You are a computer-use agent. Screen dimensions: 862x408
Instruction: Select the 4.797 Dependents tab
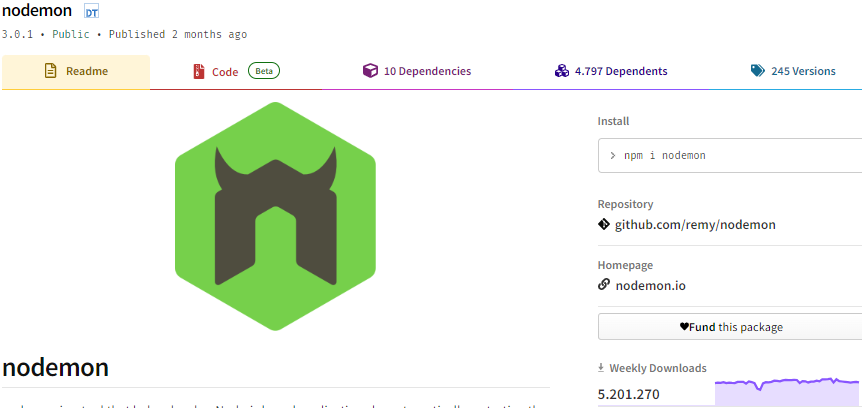pos(620,71)
